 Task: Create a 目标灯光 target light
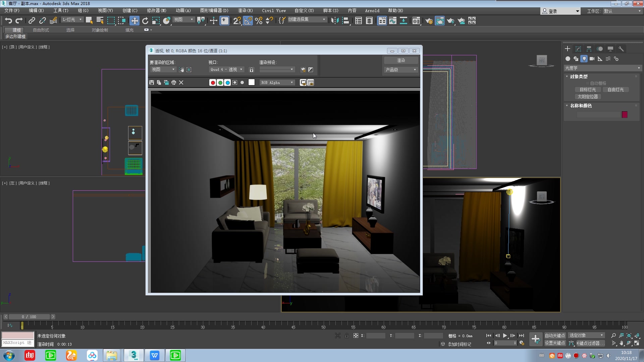tap(587, 89)
